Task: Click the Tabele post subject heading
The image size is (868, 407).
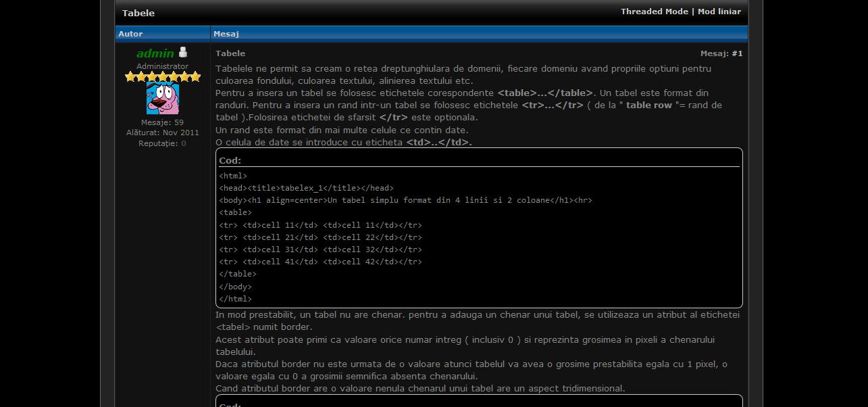Action: point(230,53)
